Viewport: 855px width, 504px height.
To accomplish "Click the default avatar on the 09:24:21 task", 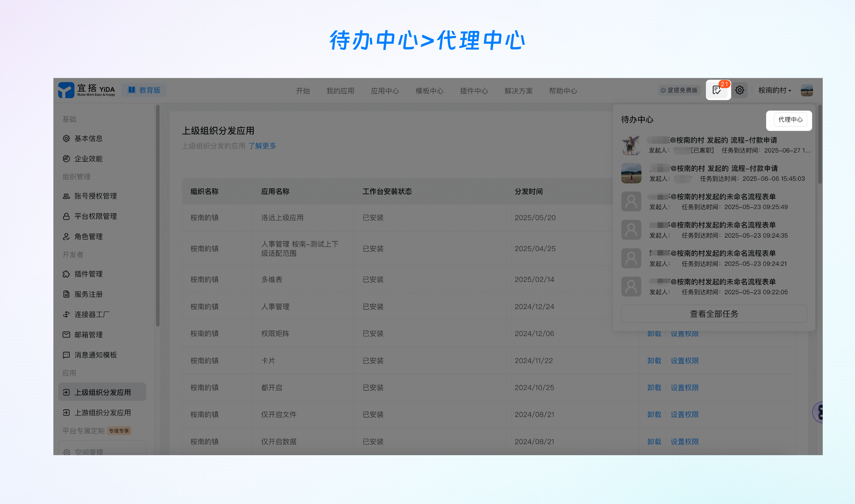I will pyautogui.click(x=631, y=258).
